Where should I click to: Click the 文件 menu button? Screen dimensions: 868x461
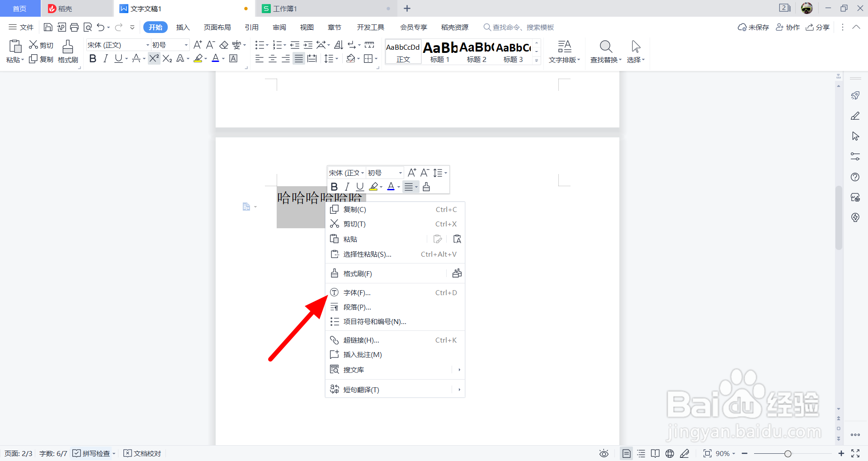click(x=21, y=27)
